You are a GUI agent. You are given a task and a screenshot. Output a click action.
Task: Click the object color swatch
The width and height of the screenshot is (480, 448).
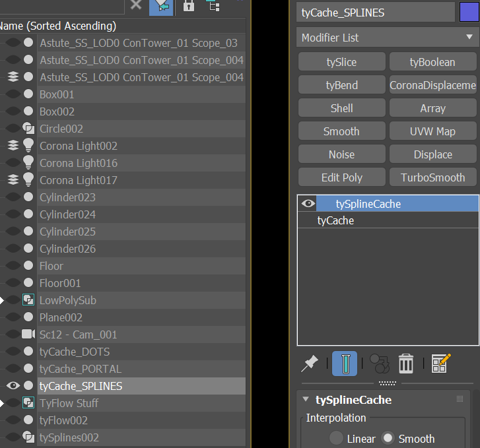point(469,13)
